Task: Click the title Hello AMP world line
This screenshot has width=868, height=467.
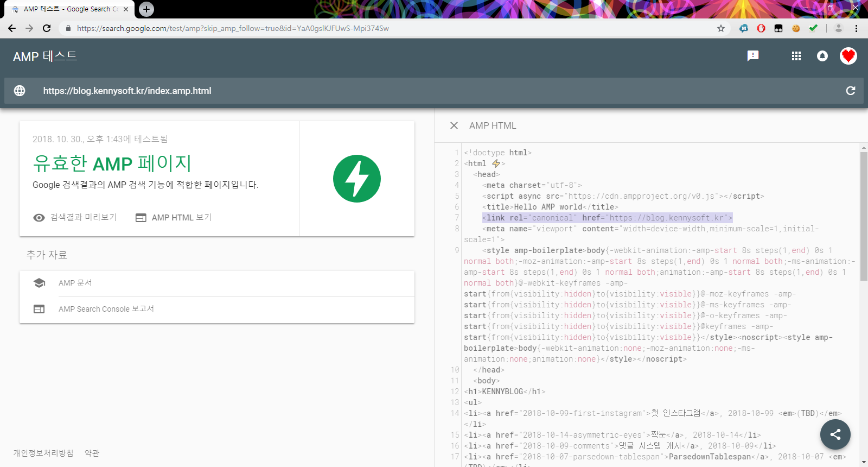Action: (550, 207)
